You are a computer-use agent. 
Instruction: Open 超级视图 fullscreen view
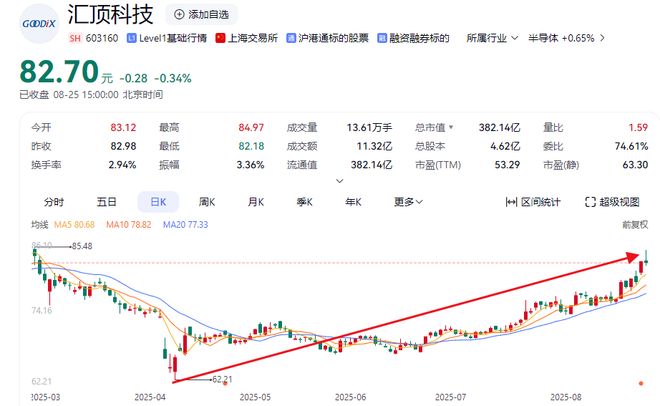(x=612, y=202)
